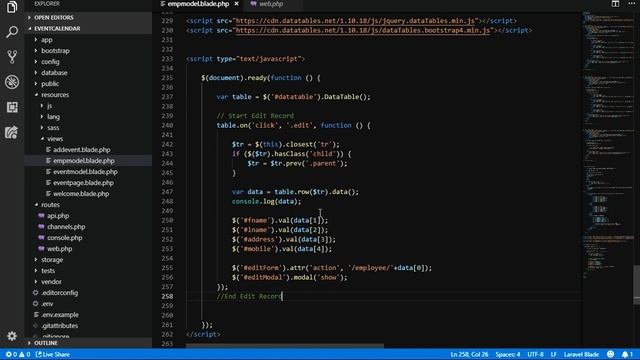Image resolution: width=640 pixels, height=360 pixels.
Task: Open the Explorer view icon
Action: click(x=12, y=7)
